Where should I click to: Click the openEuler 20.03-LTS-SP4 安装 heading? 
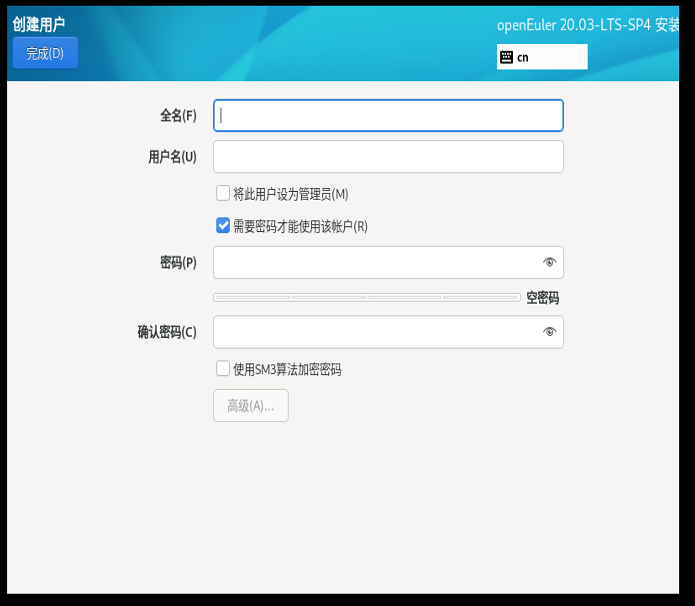[588, 25]
